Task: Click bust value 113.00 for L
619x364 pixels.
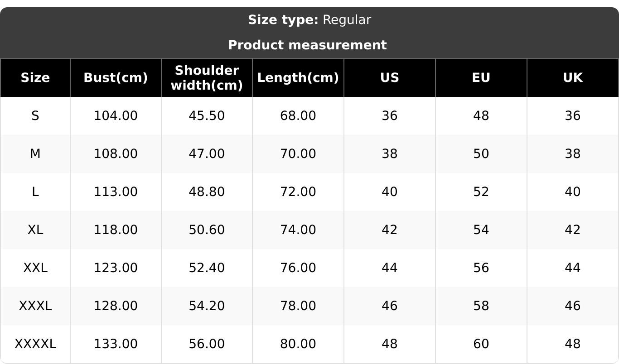Action: tap(116, 192)
